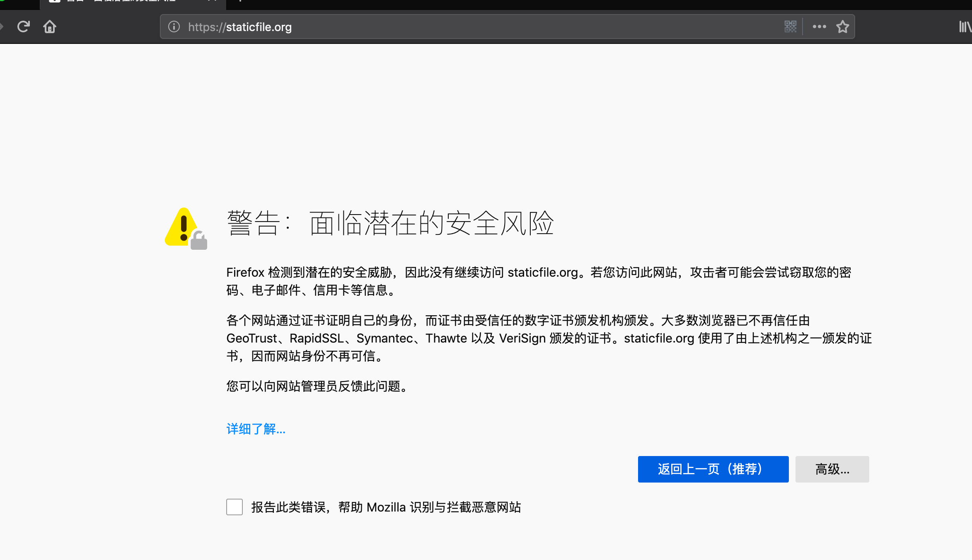Image resolution: width=972 pixels, height=560 pixels.
Task: Open the page actions three-dot menu
Action: coord(819,27)
